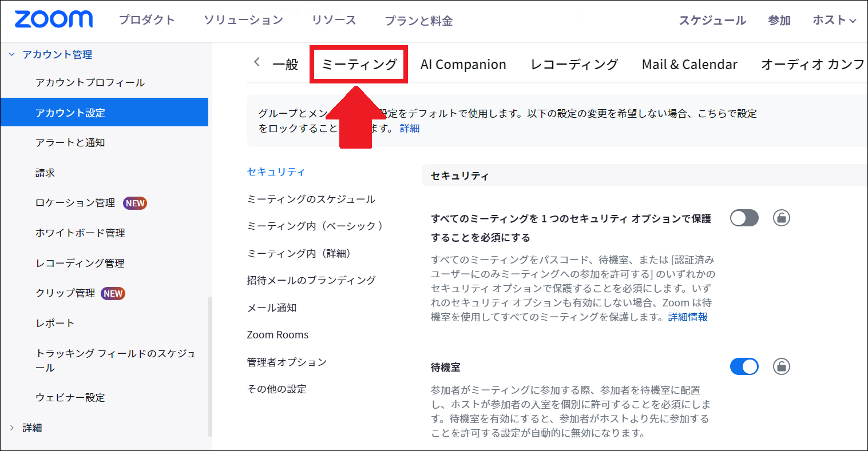Click the NEW badge next to ロケーション管理

pyautogui.click(x=135, y=203)
